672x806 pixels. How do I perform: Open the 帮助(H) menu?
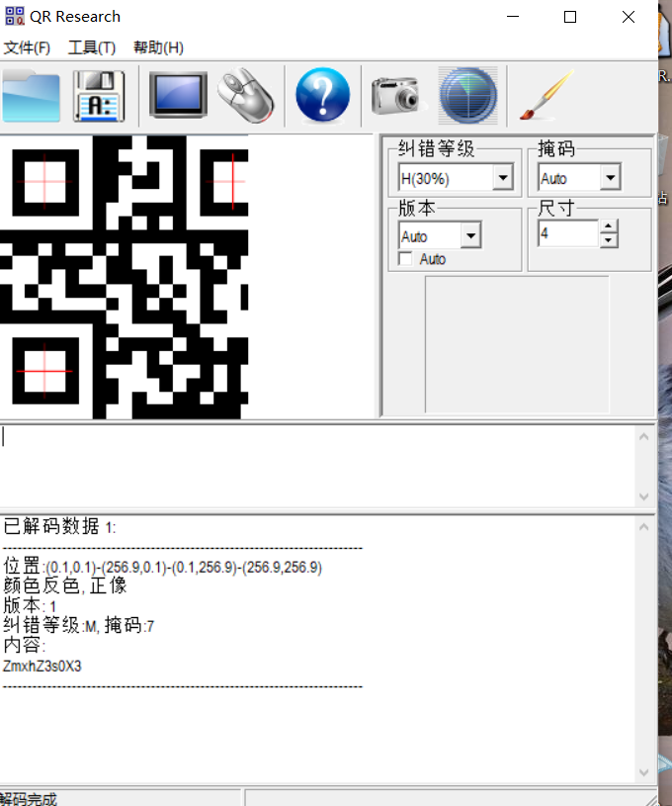pos(158,47)
